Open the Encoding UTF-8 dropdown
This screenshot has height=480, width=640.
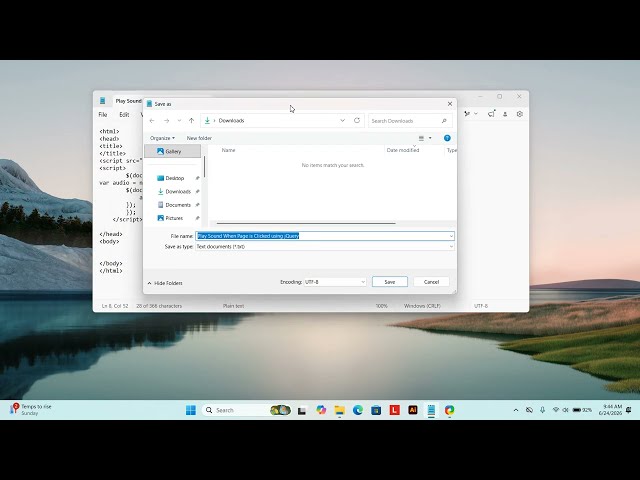coord(335,282)
